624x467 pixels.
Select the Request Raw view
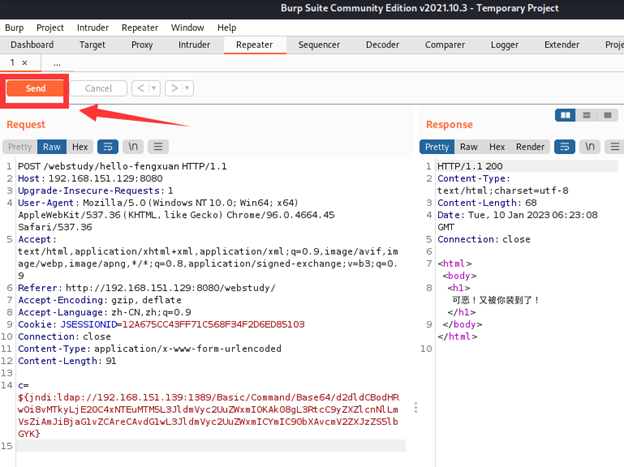coord(52,147)
